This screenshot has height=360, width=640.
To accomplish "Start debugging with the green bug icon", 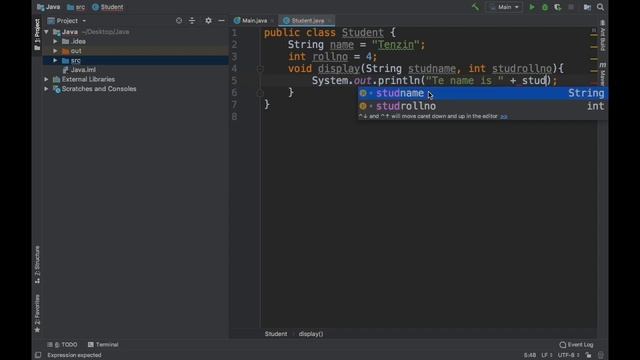I will pos(544,7).
